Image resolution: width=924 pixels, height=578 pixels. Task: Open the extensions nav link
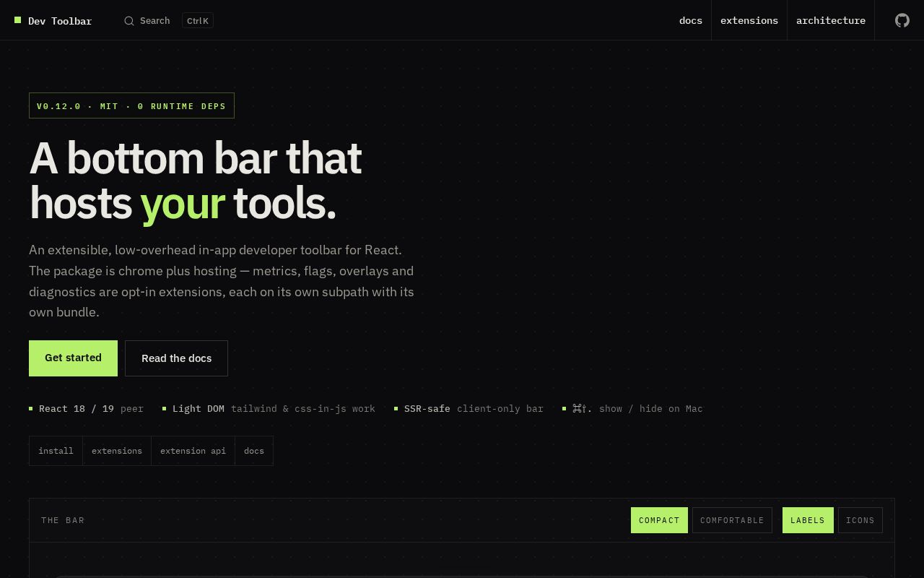tap(749, 20)
